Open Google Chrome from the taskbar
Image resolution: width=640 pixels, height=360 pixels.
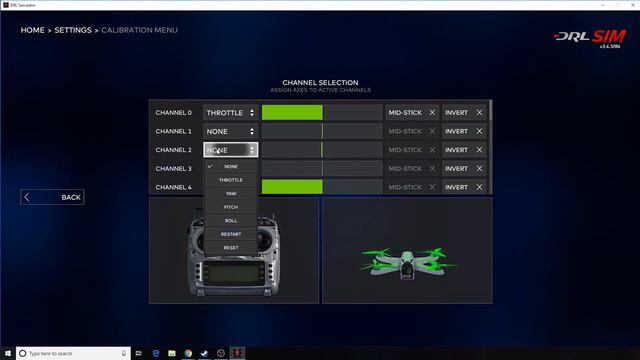(x=188, y=353)
